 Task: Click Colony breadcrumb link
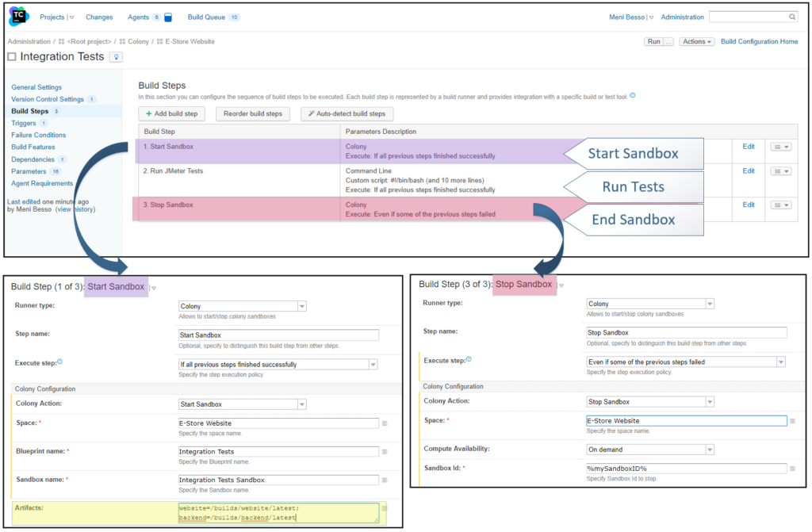coord(138,41)
